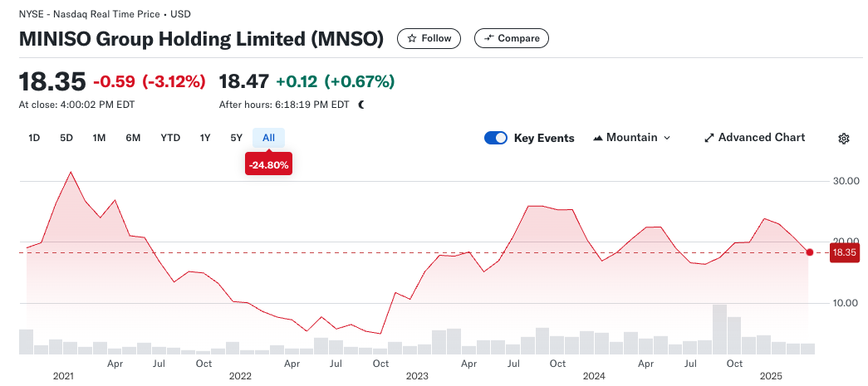Viewport: 868px width, 386px height.
Task: Click the -24.80% change badge
Action: point(268,165)
